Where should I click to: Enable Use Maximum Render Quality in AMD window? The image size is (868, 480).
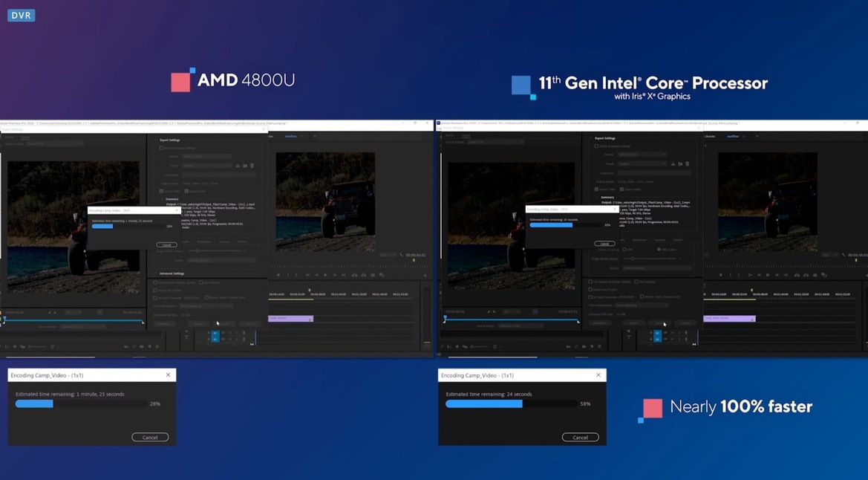click(155, 282)
